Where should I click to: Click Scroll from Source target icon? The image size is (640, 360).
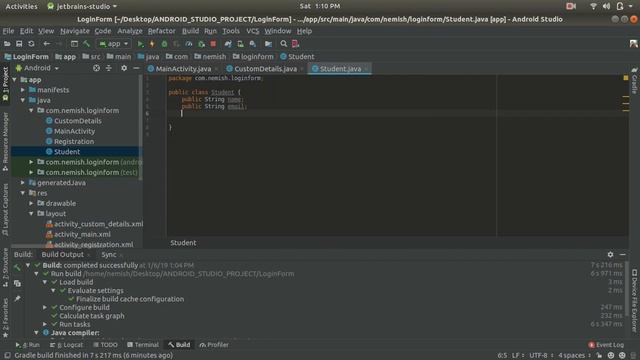tap(96, 68)
